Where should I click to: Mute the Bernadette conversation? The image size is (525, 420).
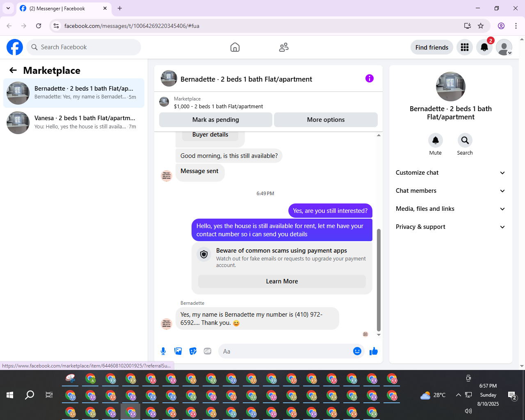(x=436, y=140)
